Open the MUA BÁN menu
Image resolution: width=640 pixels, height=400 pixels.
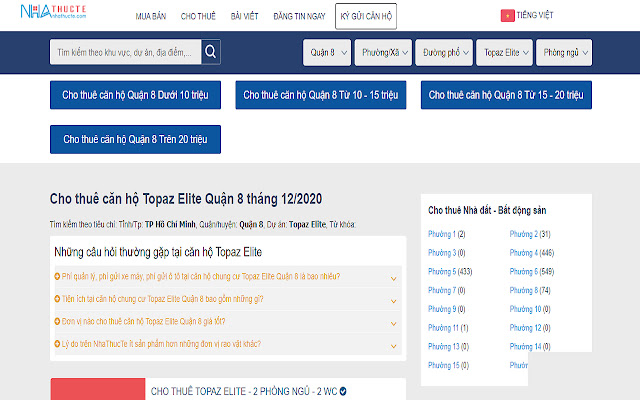click(x=151, y=16)
